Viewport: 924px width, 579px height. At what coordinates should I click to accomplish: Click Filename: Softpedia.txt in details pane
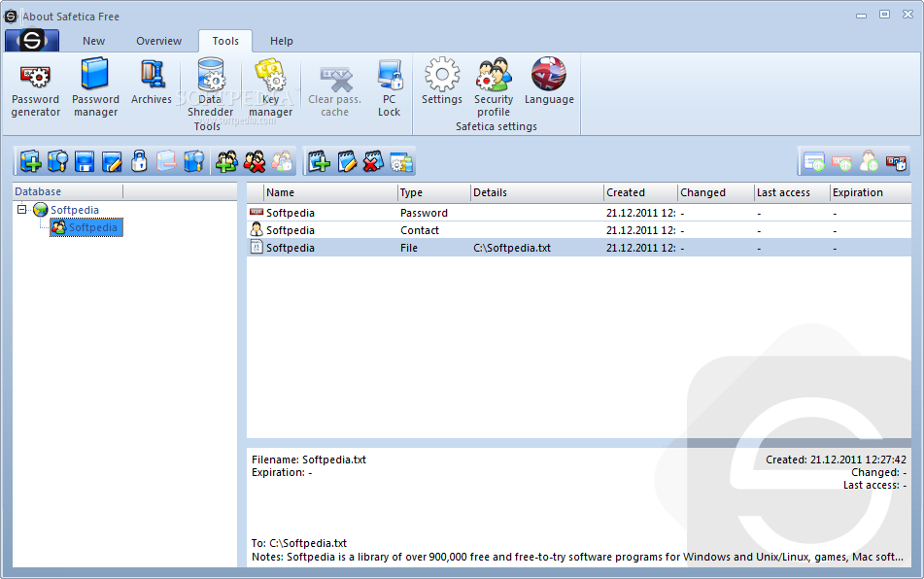pos(309,460)
